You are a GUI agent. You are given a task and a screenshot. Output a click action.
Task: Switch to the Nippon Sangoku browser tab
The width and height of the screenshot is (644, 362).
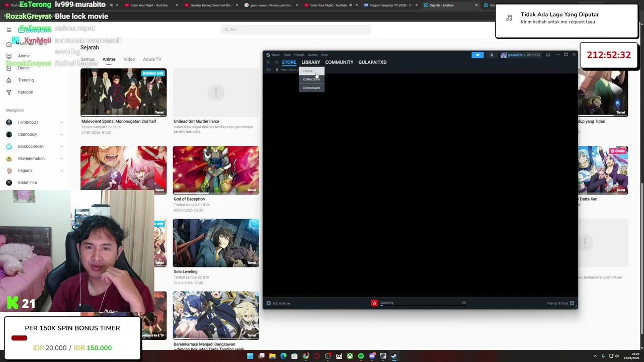(x=391, y=5)
